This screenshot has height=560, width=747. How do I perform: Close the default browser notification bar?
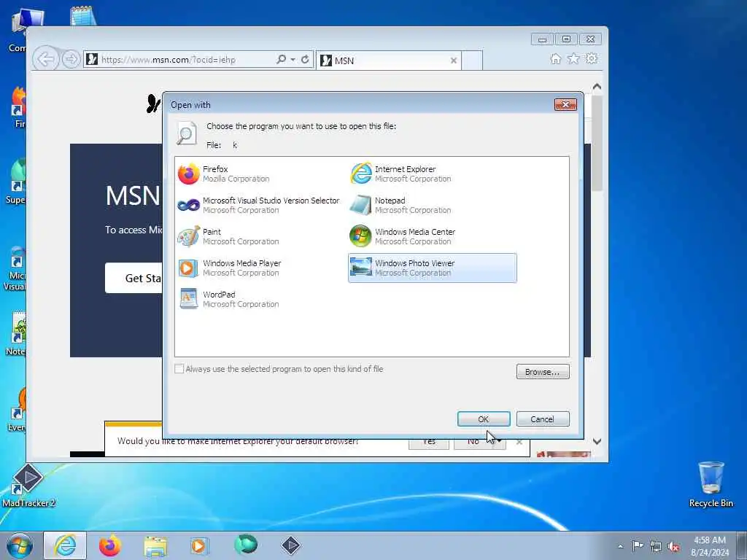tap(519, 443)
